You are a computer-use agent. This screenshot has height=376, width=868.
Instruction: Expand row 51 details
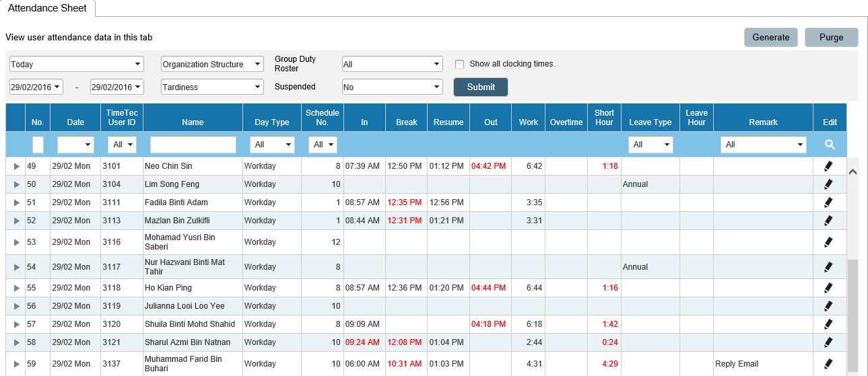pos(16,202)
